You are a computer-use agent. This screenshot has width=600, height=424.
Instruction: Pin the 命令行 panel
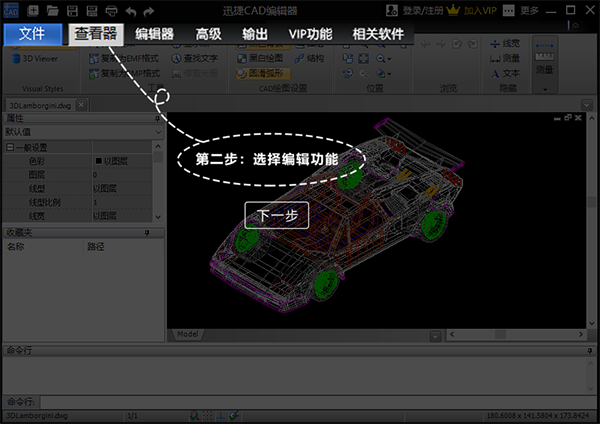pyautogui.click(x=589, y=351)
